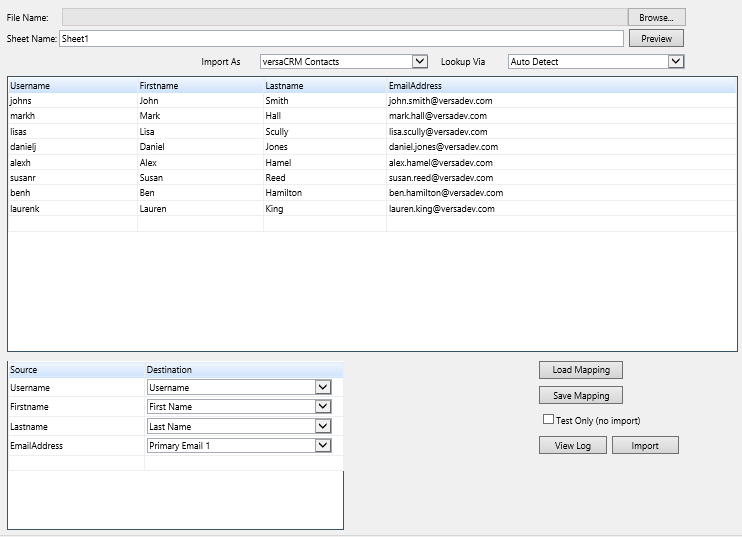Image resolution: width=742 pixels, height=537 pixels.
Task: Click the Load Mapping button
Action: click(581, 370)
